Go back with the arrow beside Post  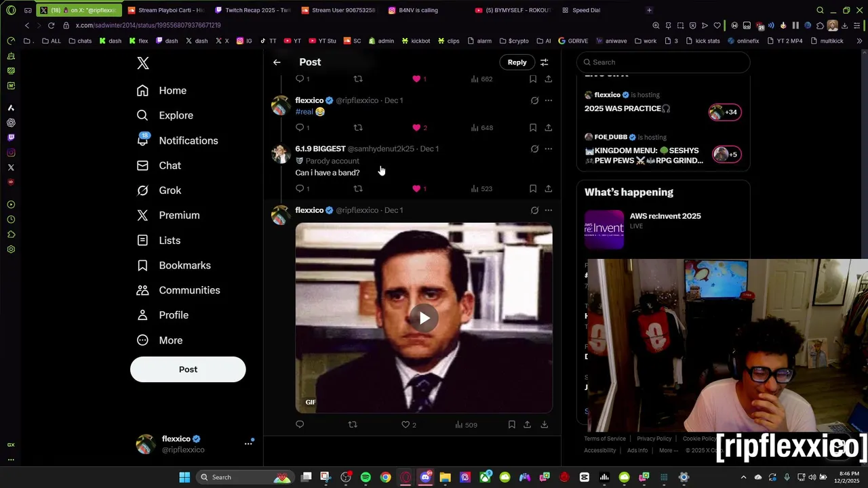click(x=277, y=62)
